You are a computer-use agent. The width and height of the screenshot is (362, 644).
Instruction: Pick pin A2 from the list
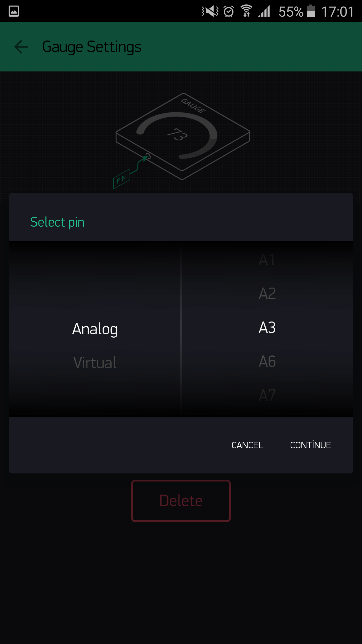[267, 294]
